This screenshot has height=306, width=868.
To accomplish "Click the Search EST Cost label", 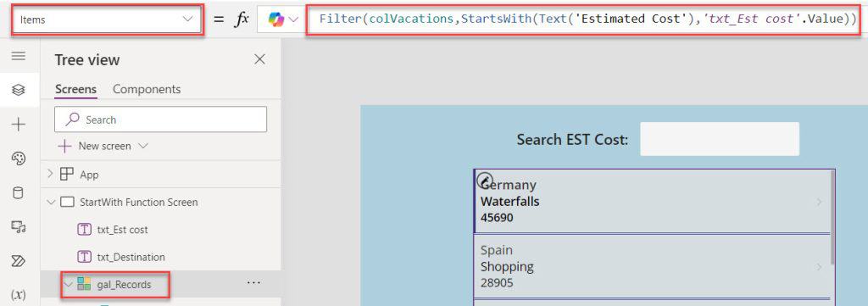I will 573,140.
